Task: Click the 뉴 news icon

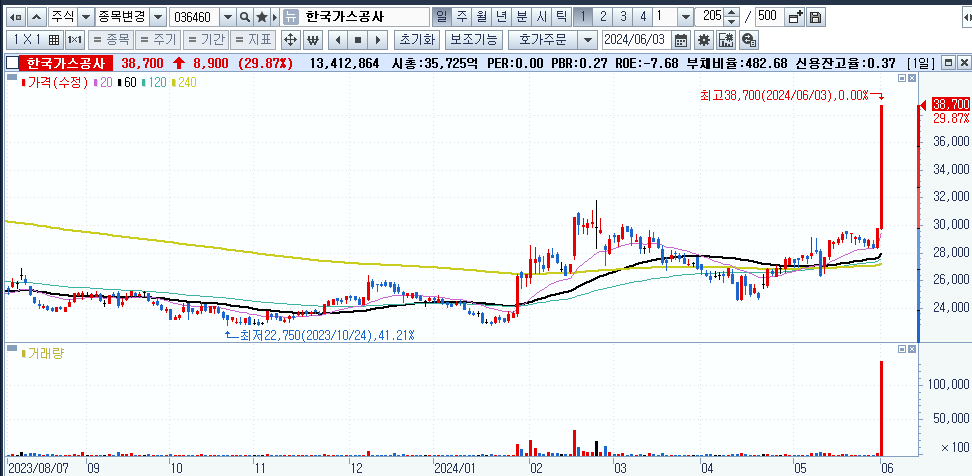Action: point(289,17)
